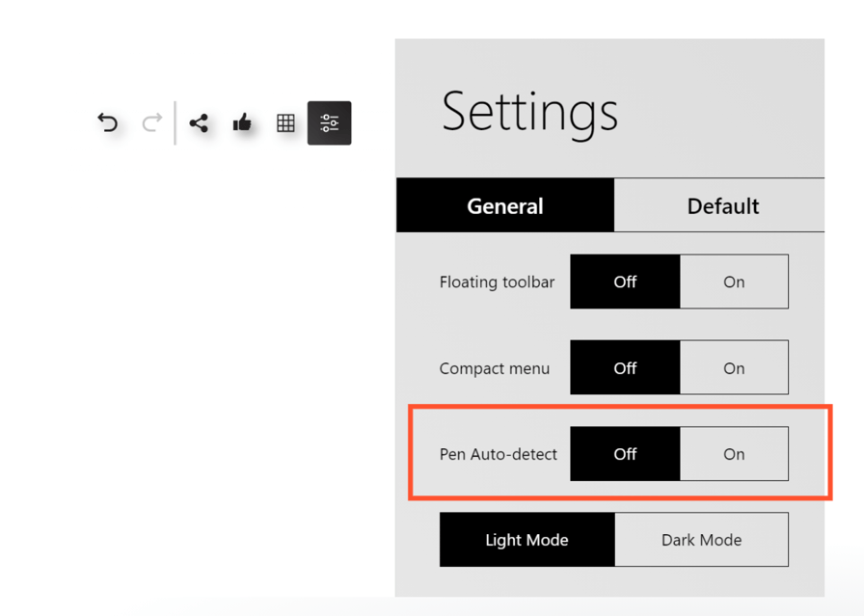Enable Pen Auto-detect with On
Screen dimensions: 864x616
pos(734,453)
